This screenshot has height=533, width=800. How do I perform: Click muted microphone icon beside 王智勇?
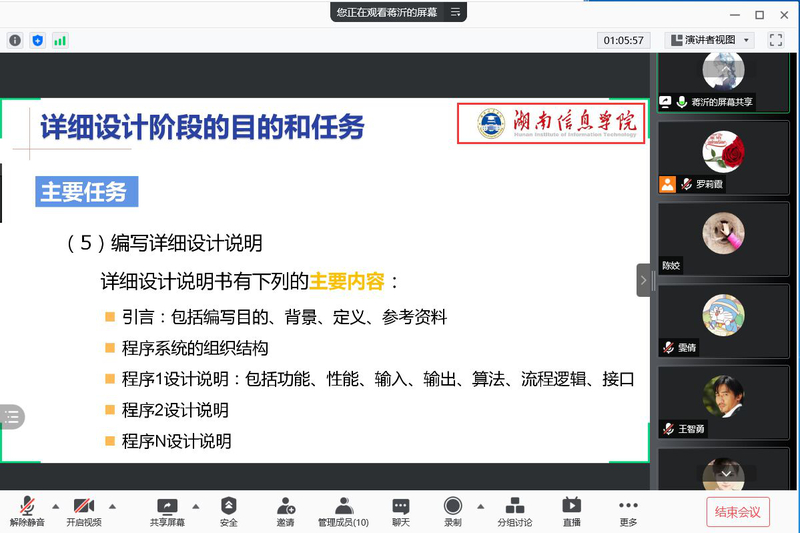(668, 429)
